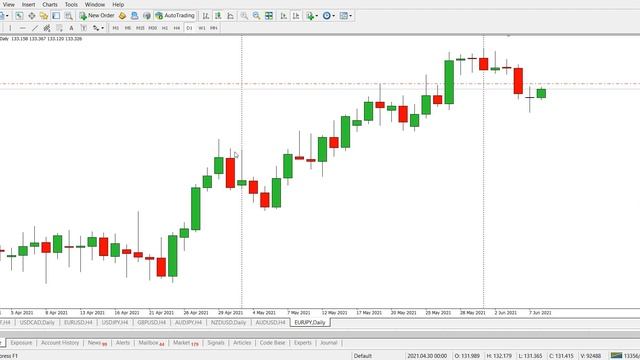Switch to the EURUSD,H4 chart tab
The image size is (640, 360).
[x=78, y=322]
